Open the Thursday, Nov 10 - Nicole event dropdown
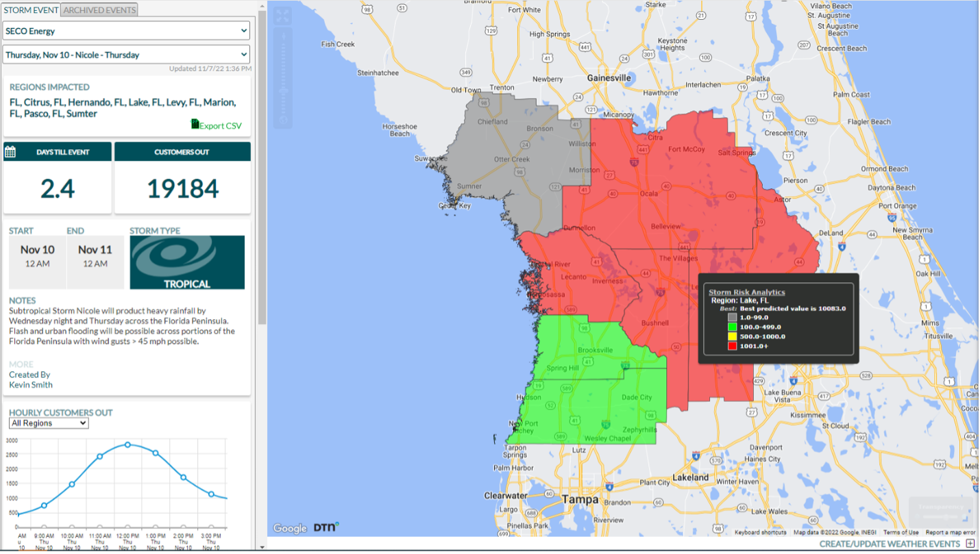Screen dimensions: 980x554 (x=127, y=55)
